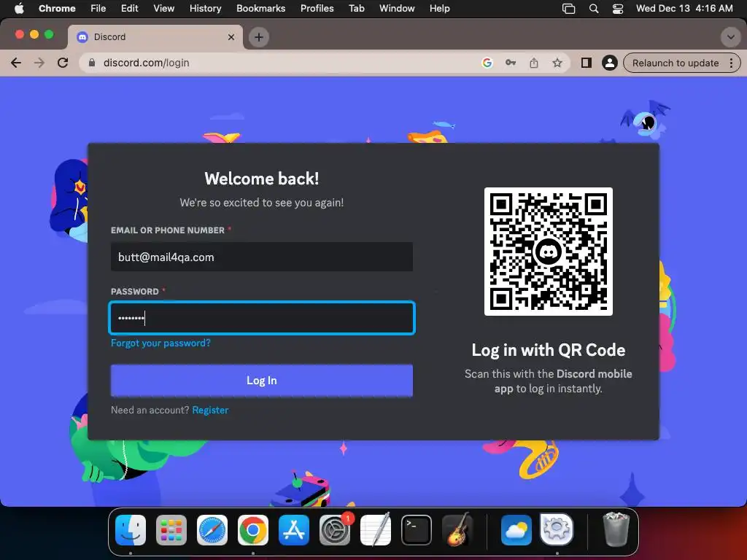Open Launchpad from the dock
Screen dimensions: 747x560
[171, 530]
